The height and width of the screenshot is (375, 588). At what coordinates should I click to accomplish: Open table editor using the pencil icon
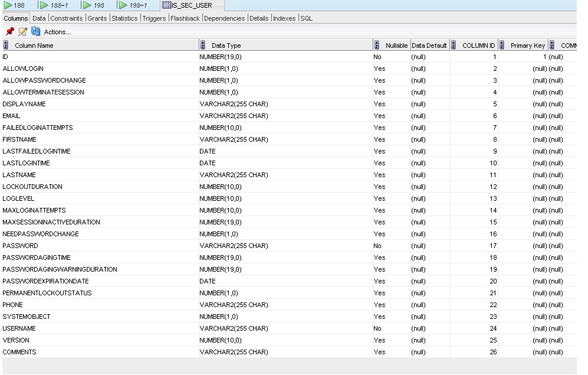point(22,32)
